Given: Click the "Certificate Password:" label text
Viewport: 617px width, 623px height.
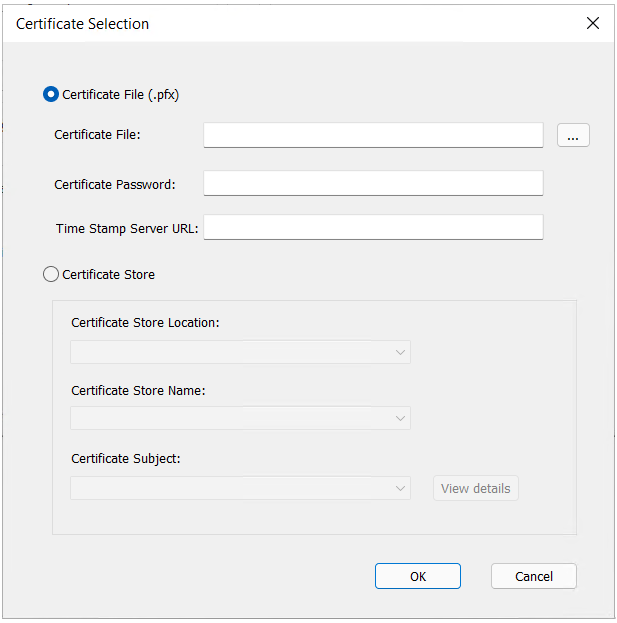Looking at the screenshot, I should 115,184.
